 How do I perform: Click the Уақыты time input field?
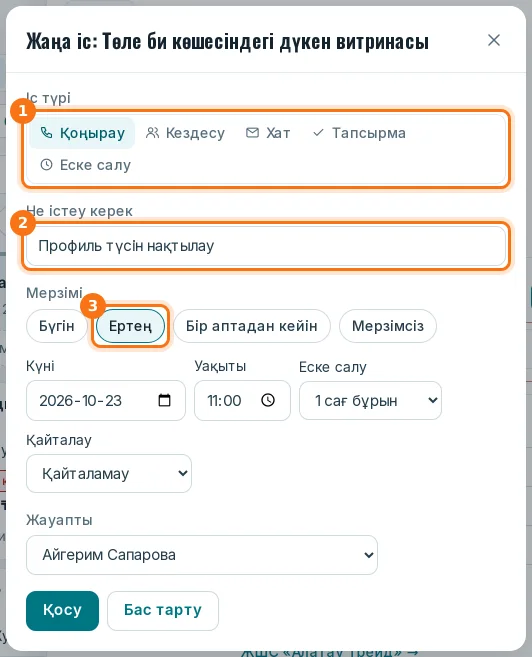(242, 401)
